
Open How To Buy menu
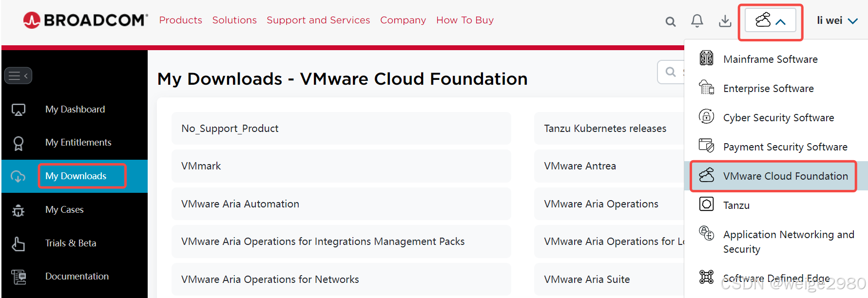[465, 20]
